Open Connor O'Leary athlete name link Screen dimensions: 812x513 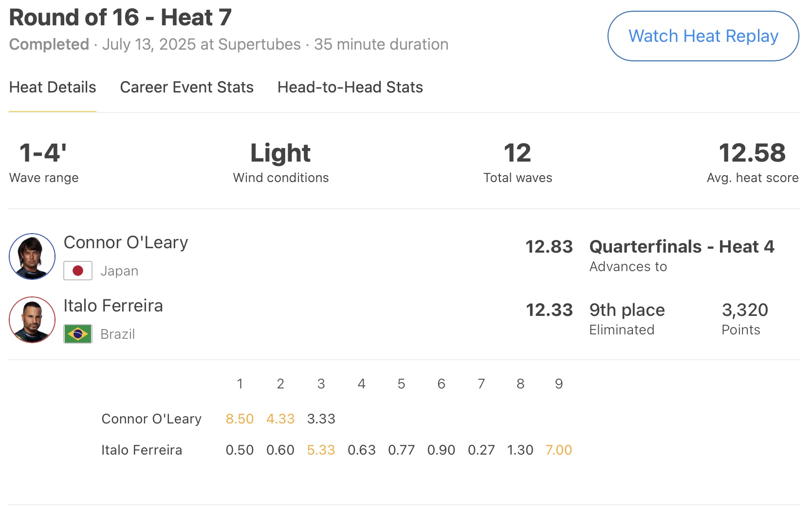pos(126,242)
